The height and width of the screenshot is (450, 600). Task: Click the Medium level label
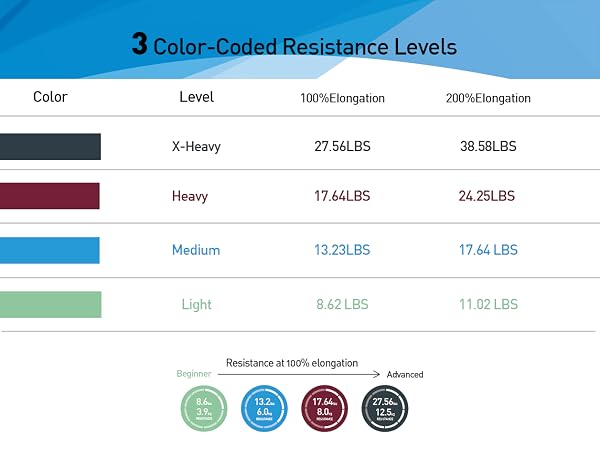pos(196,250)
